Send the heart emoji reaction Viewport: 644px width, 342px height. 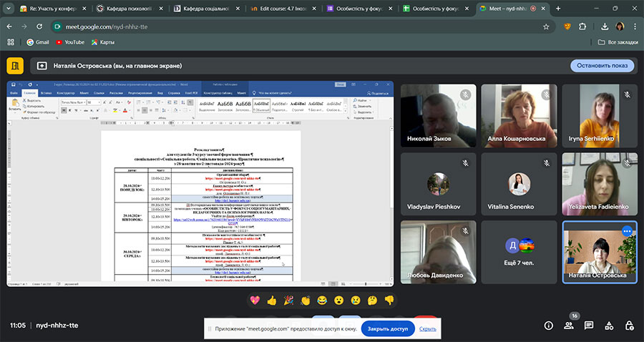pos(255,300)
